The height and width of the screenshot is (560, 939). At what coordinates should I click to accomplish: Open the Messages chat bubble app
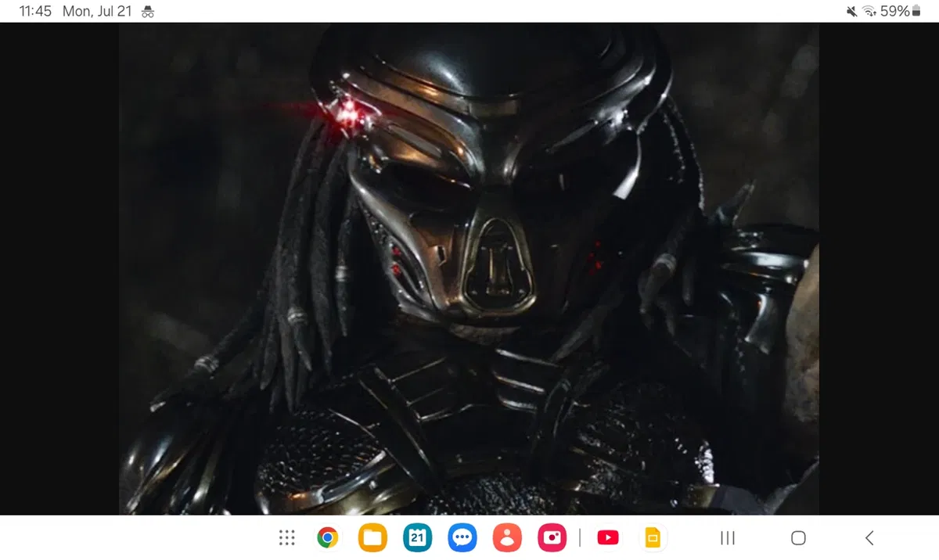tap(462, 537)
